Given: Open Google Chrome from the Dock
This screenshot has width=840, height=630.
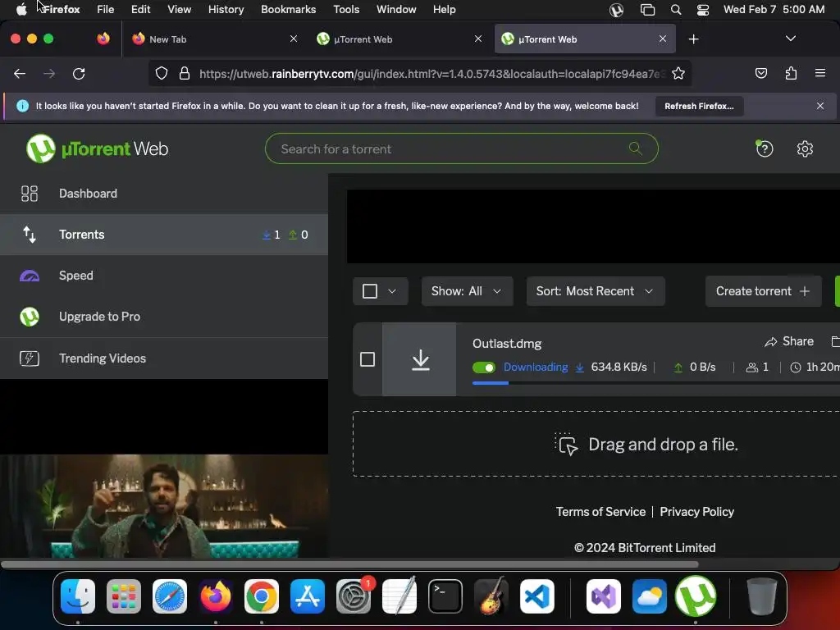Looking at the screenshot, I should pyautogui.click(x=262, y=596).
